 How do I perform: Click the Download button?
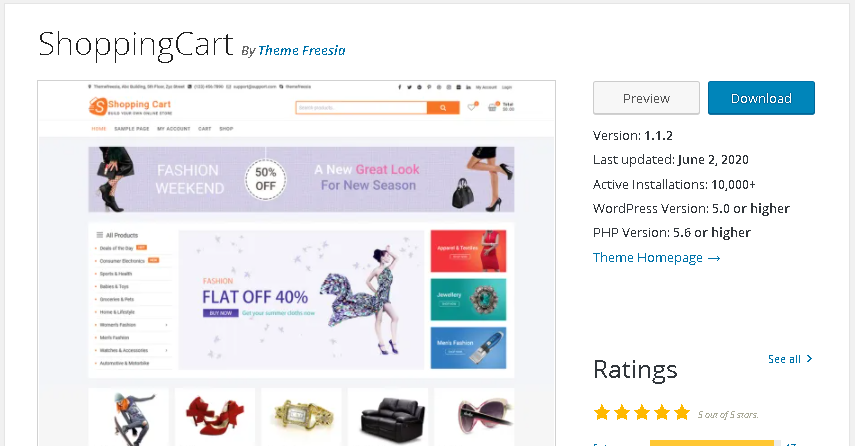pyautogui.click(x=761, y=98)
